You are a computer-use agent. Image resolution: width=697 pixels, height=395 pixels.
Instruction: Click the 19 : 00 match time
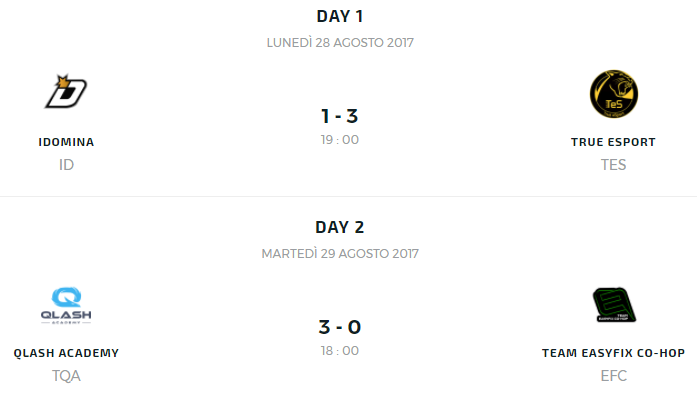coord(340,140)
